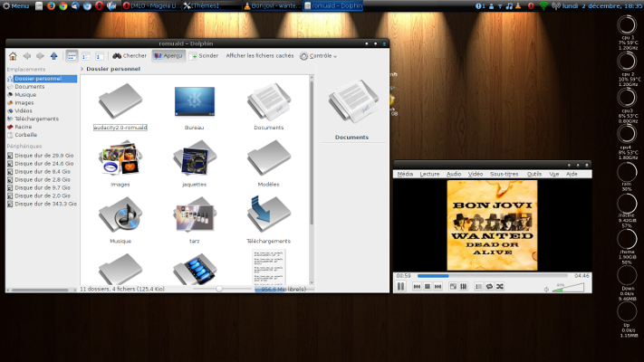
Task: Open the Contrôle dropdown menu
Action: pyautogui.click(x=318, y=56)
